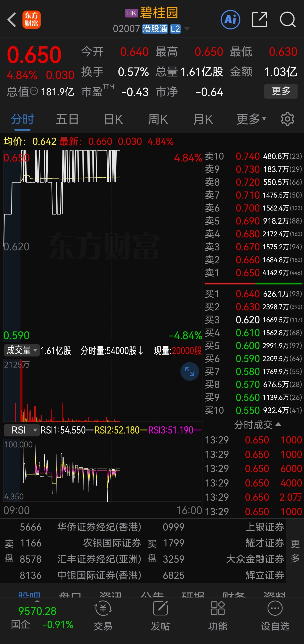Tap the L2 level badge

175,29
